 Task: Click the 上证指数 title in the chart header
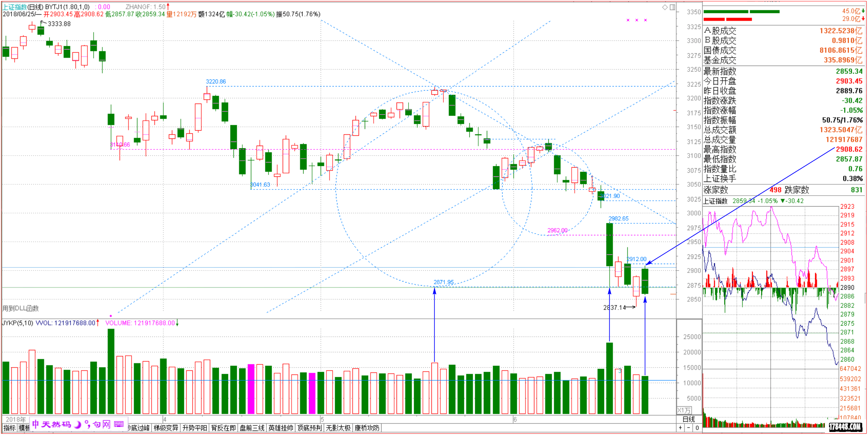click(15, 7)
